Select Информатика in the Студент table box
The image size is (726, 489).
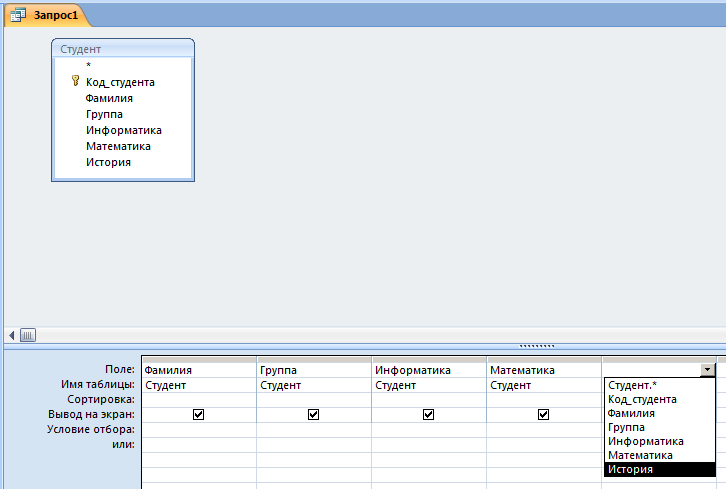coord(124,130)
